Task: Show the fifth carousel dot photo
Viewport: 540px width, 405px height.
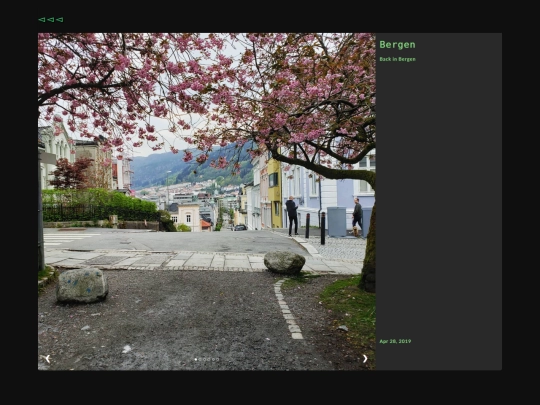Action: [213, 360]
